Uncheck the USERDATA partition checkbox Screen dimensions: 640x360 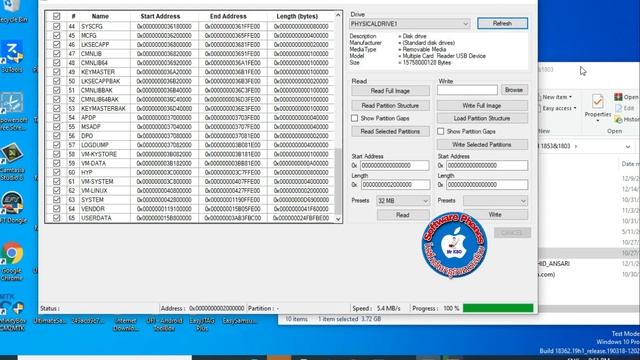[x=56, y=218]
